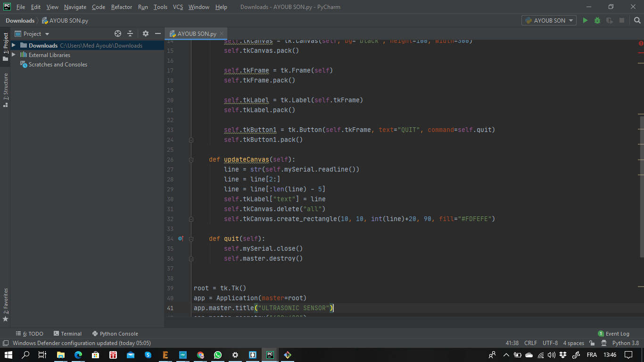Open the Window menu
The width and height of the screenshot is (644, 362).
[x=199, y=7]
